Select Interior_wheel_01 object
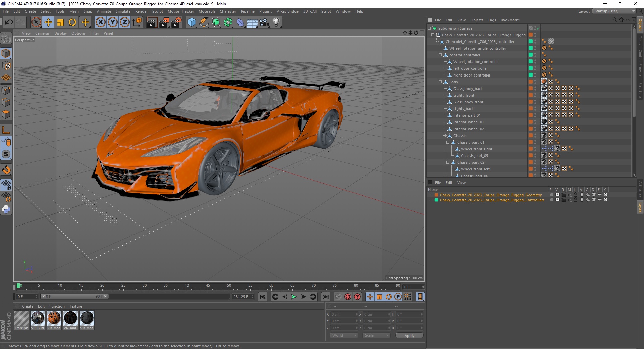Viewport: 644px width, 349px height. point(468,122)
